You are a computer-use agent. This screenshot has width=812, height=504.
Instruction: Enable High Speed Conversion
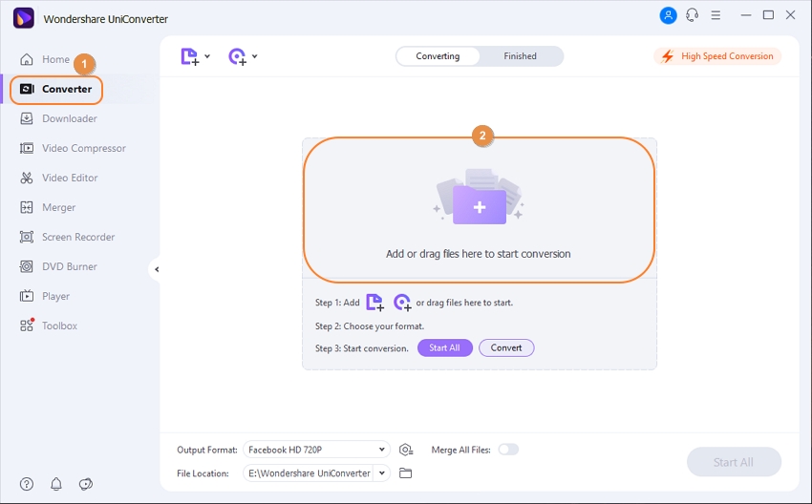coord(717,56)
